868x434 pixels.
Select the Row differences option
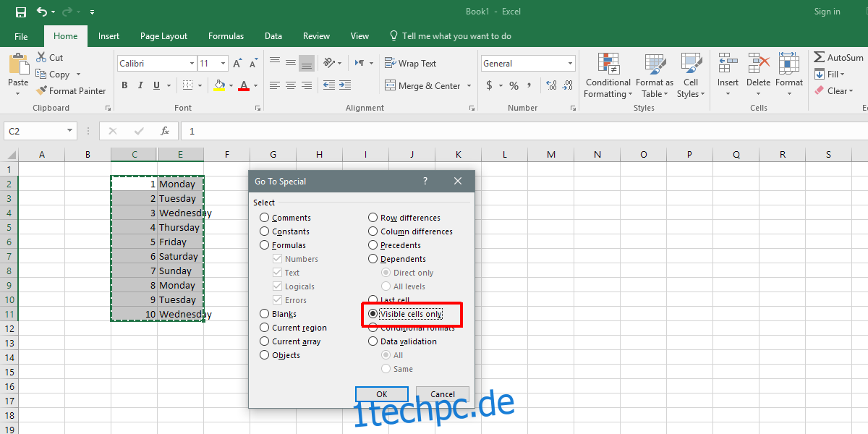(404, 218)
